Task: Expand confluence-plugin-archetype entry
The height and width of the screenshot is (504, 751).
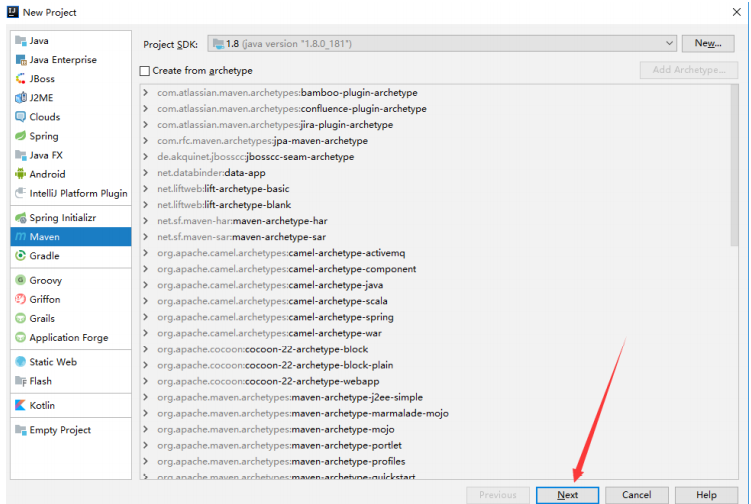Action: coord(146,109)
